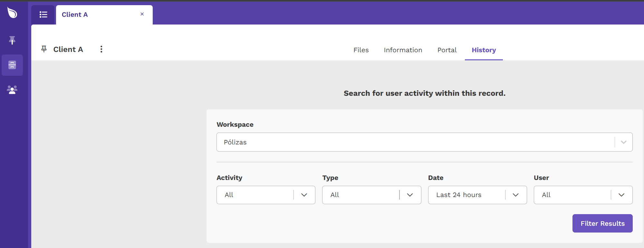Screen dimensions: 644x248
Task: Click the Type dropdown chevron arrow
Action: point(410,195)
